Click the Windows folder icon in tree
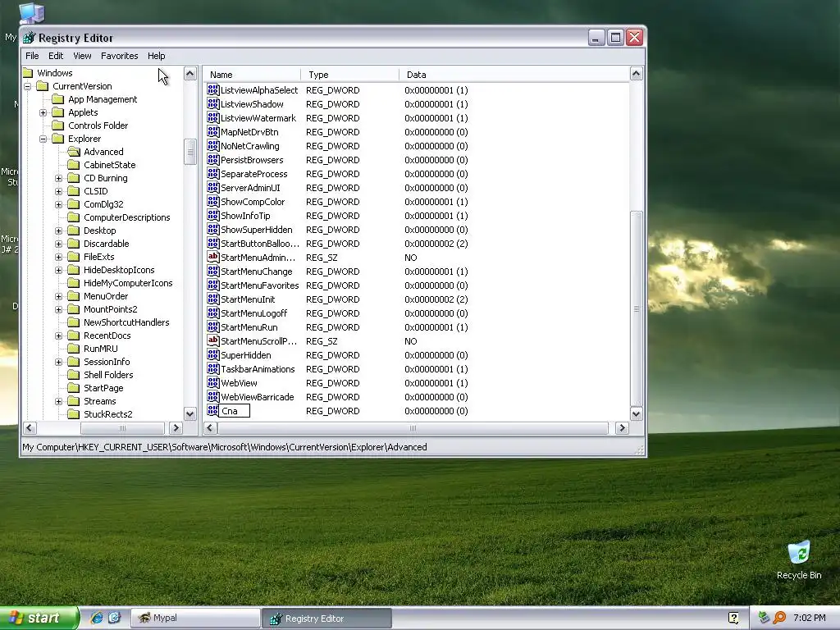The image size is (840, 630). [28, 73]
